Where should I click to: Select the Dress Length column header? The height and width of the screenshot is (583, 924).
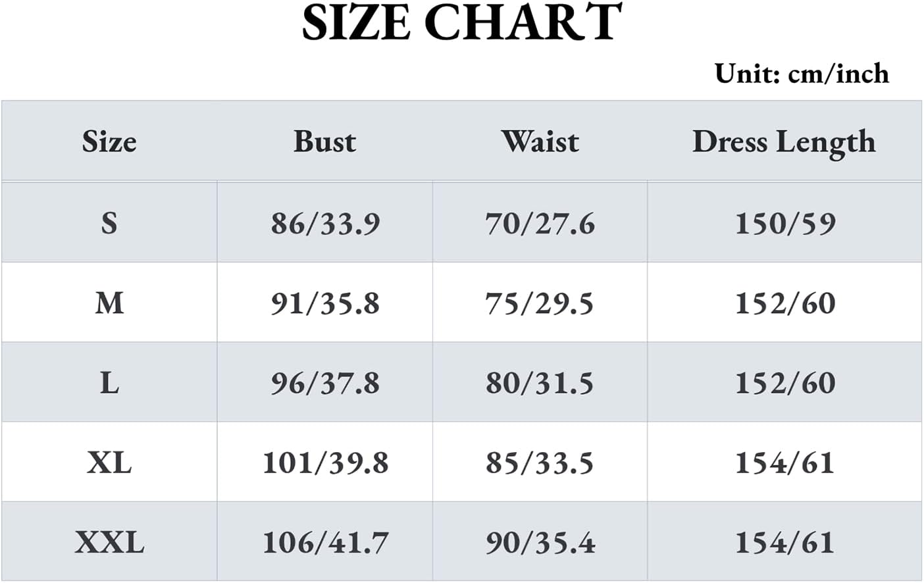point(784,142)
